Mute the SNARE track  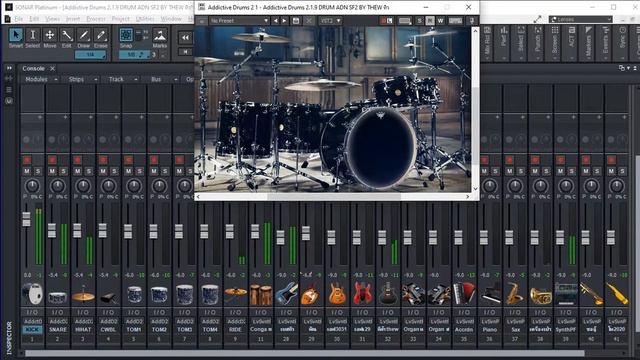[52, 171]
